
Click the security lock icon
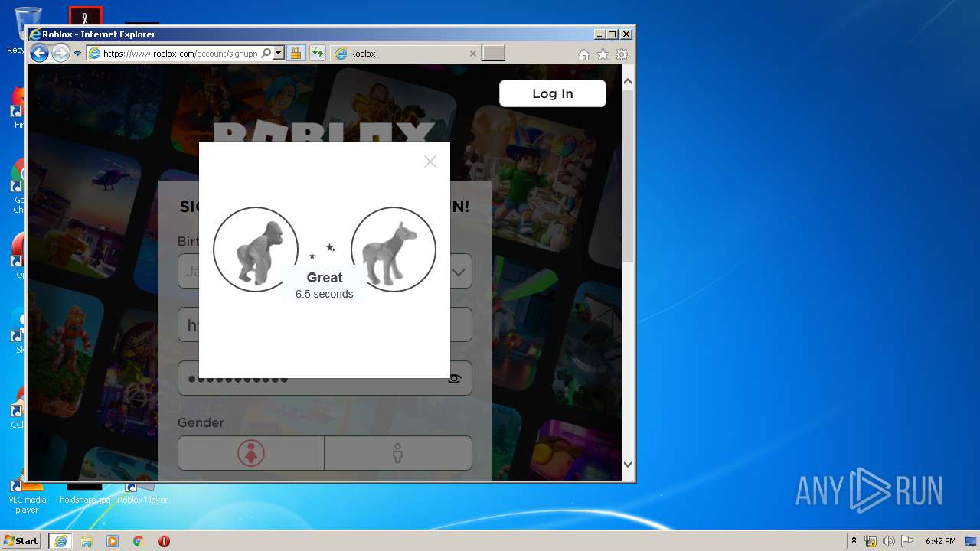click(x=296, y=54)
